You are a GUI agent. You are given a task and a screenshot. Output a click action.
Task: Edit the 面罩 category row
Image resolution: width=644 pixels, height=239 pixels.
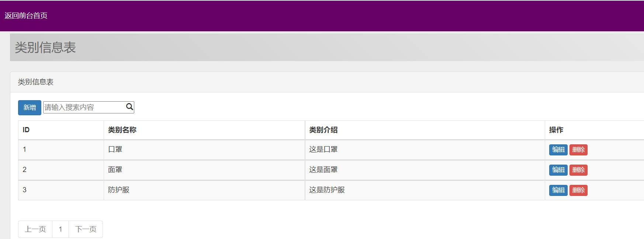[558, 170]
